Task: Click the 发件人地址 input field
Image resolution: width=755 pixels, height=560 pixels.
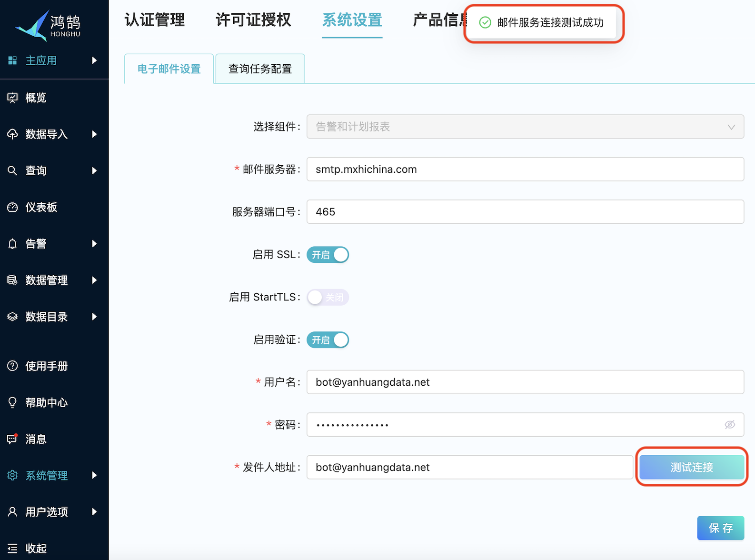Action: coord(470,467)
